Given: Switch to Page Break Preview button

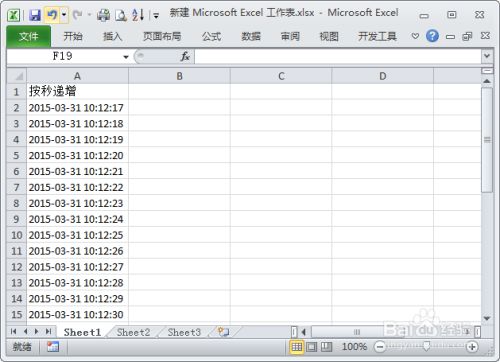Looking at the screenshot, I should point(327,347).
